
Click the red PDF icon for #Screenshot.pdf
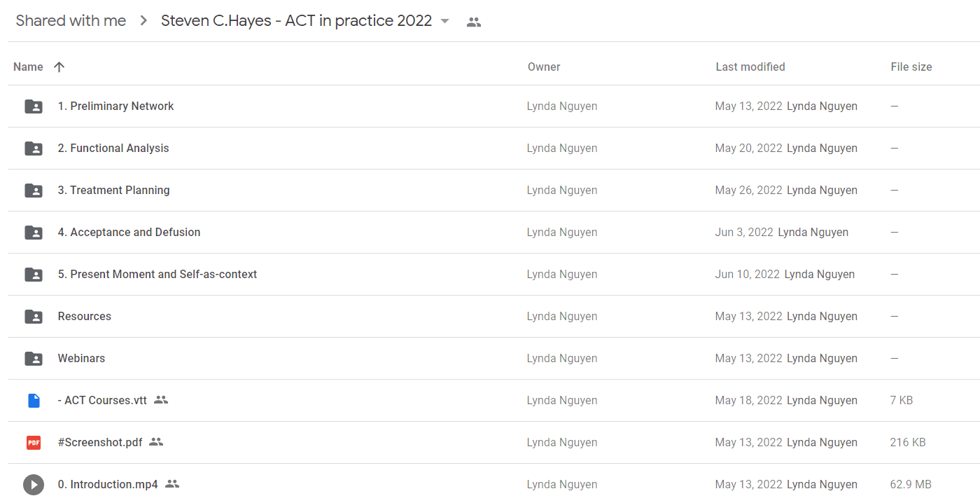coord(34,443)
